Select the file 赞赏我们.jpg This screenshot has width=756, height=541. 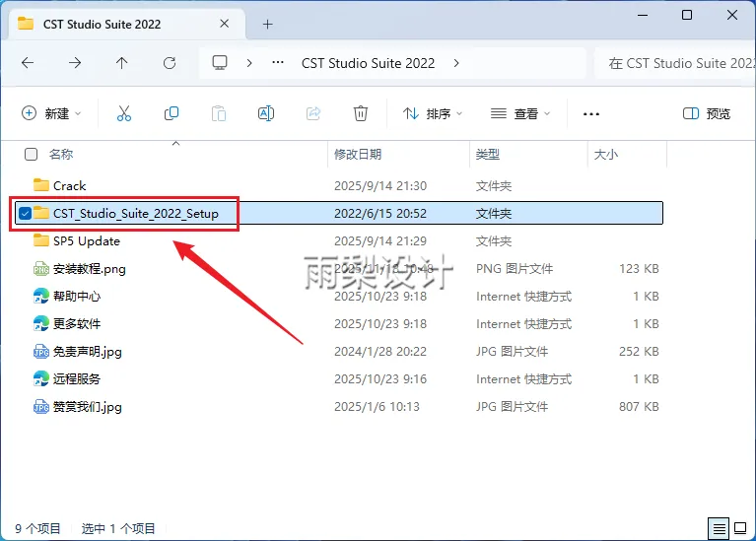pyautogui.click(x=88, y=407)
